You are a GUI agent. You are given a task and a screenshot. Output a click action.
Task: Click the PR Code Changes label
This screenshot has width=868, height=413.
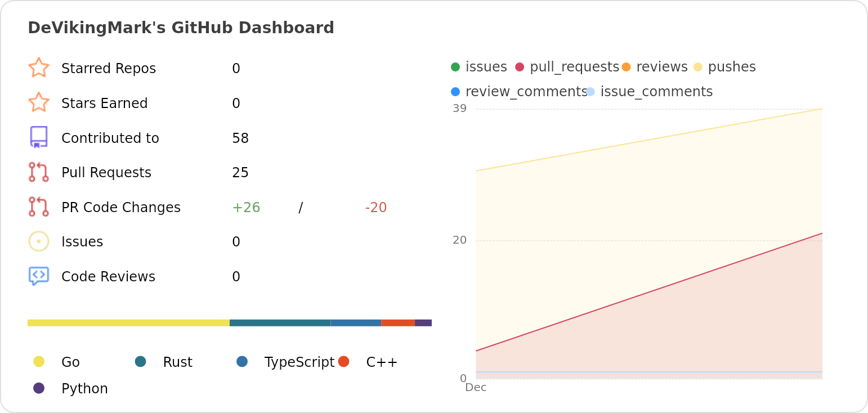point(121,208)
